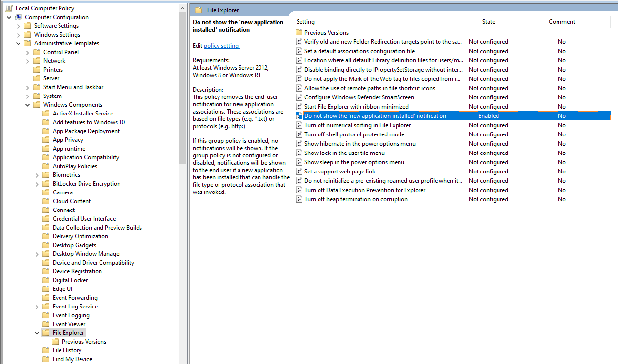Expand the BitLocker Drive Encryption node
The height and width of the screenshot is (364, 618).
click(37, 184)
